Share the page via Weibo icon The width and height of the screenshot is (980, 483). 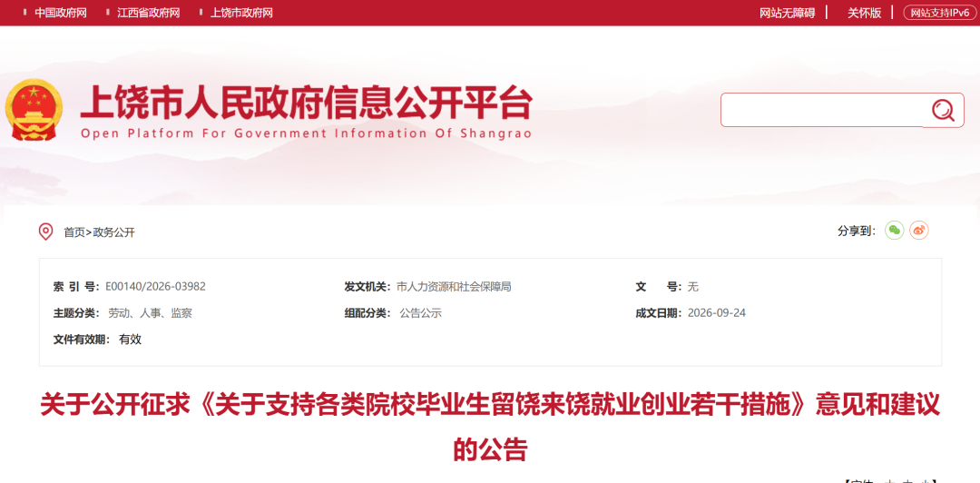point(918,231)
